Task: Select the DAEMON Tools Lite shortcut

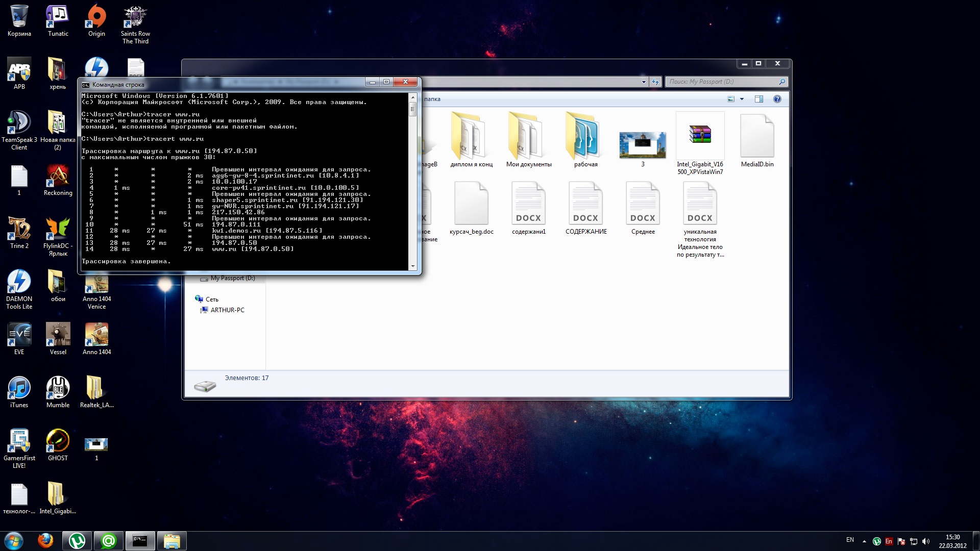Action: (19, 289)
